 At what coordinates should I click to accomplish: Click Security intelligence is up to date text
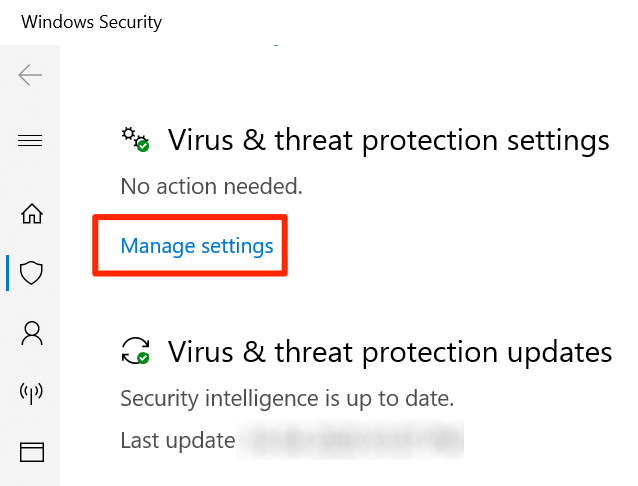coord(287,399)
